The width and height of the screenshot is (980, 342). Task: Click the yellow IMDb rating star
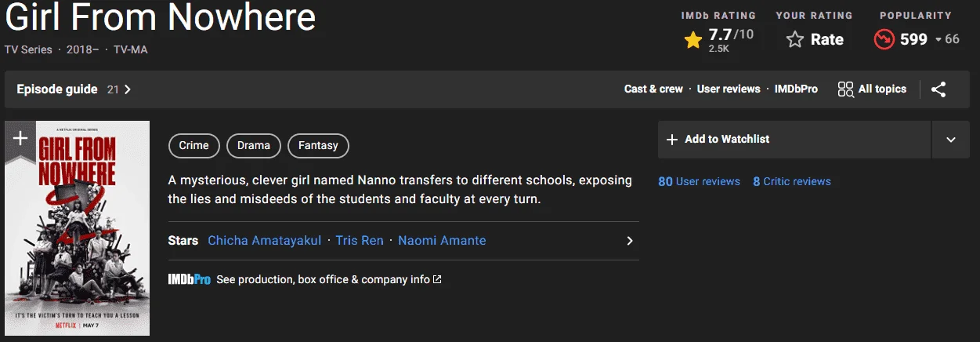click(693, 40)
